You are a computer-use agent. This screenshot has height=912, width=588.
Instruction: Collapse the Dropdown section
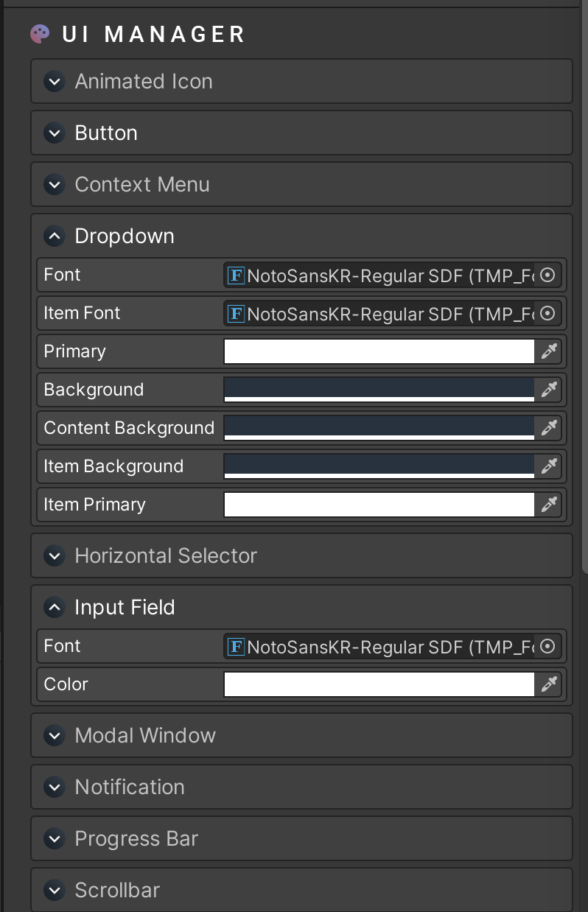point(55,236)
